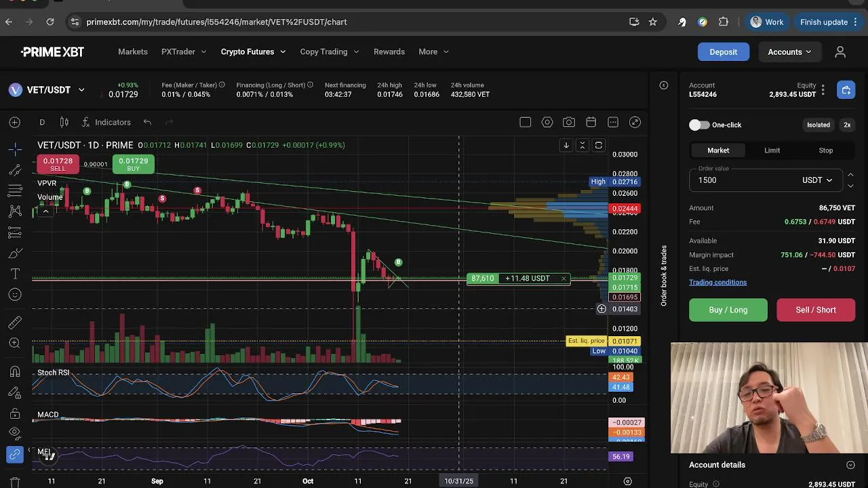
Task: Open the chart layout selector square icon
Action: [525, 122]
